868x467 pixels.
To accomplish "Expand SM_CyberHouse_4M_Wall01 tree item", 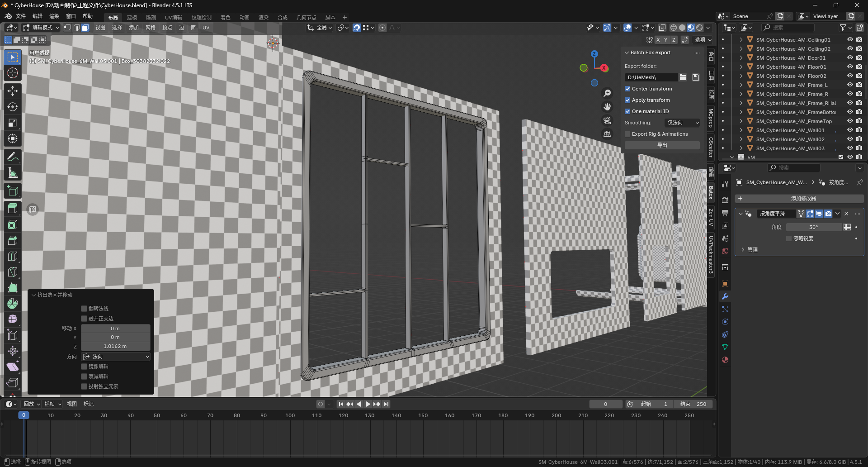I will tap(741, 130).
